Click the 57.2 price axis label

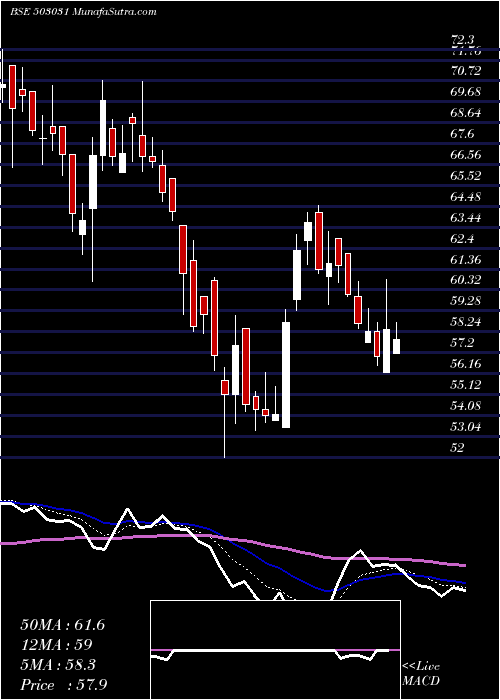click(463, 343)
